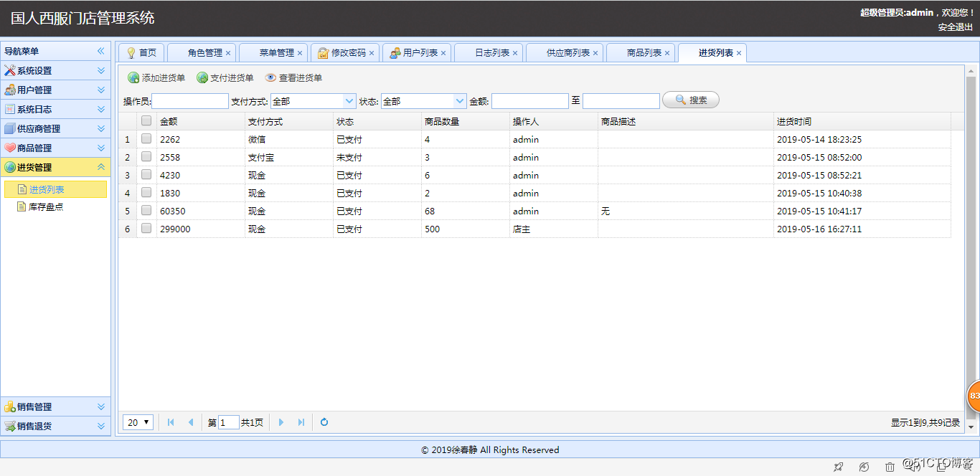The image size is (980, 476).
Task: Click the 操作员 input field
Action: [x=190, y=101]
